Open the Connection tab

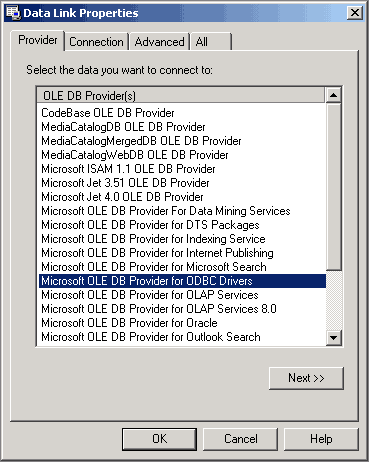(96, 42)
